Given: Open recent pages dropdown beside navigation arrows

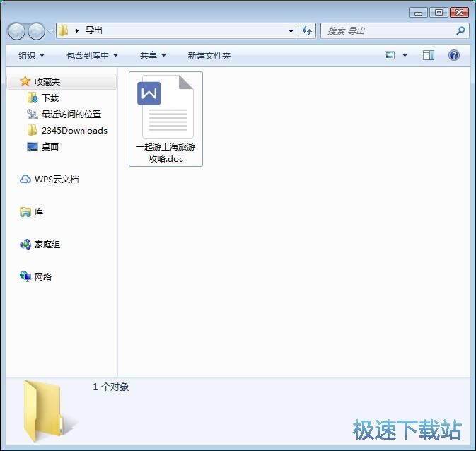Looking at the screenshot, I should coord(50,31).
